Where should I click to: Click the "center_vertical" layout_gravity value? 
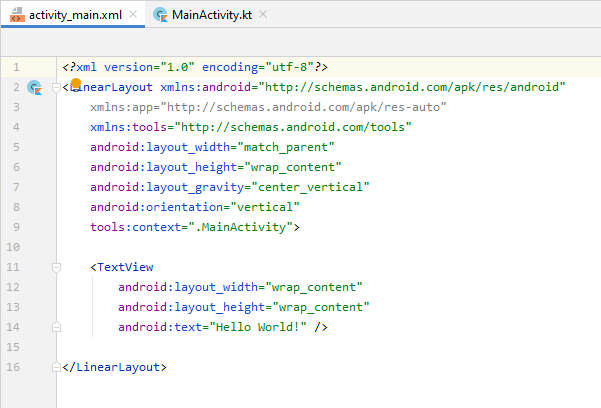tap(310, 187)
